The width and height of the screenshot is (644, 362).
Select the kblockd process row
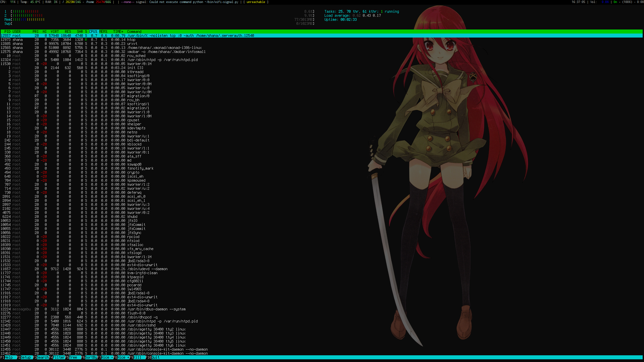click(x=321, y=144)
